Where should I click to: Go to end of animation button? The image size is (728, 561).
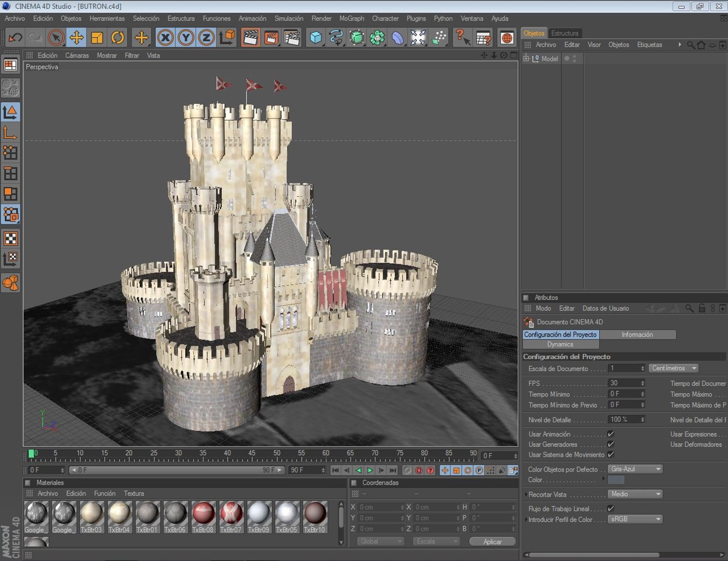pyautogui.click(x=393, y=470)
